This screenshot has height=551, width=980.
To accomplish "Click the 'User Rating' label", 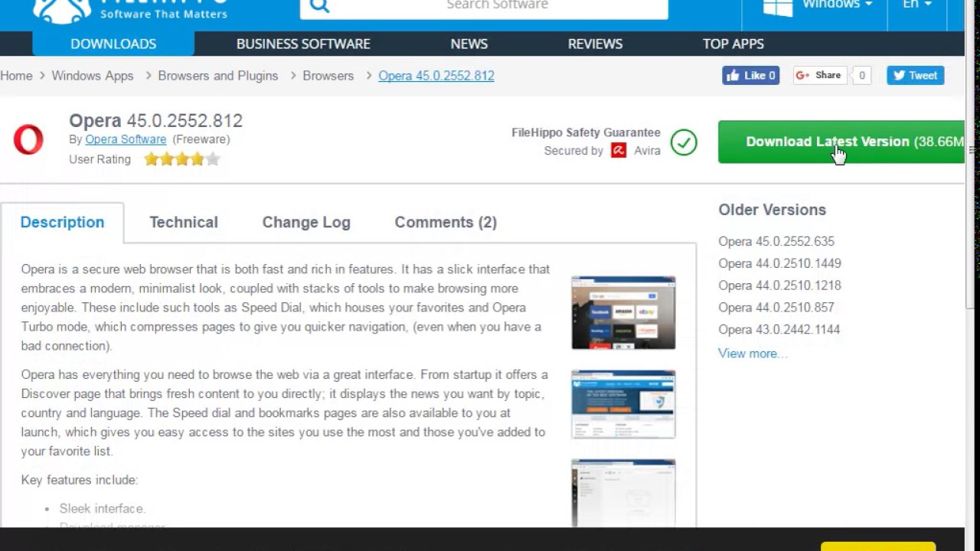I will pos(100,159).
